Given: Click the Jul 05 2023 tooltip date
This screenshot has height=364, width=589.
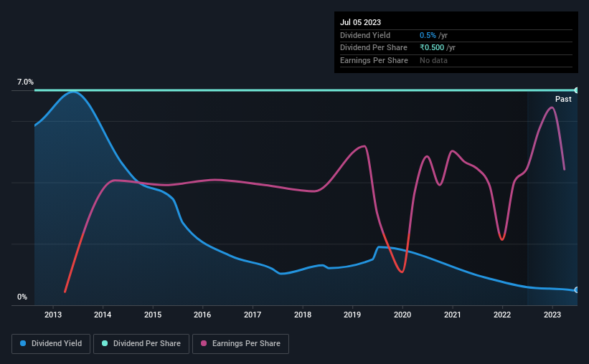Looking at the screenshot, I should (360, 22).
